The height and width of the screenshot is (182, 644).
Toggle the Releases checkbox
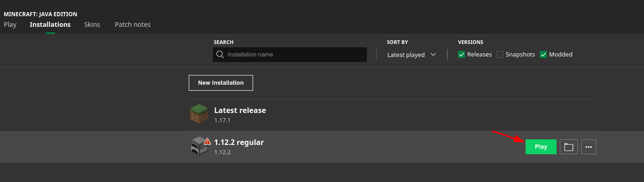(x=461, y=55)
